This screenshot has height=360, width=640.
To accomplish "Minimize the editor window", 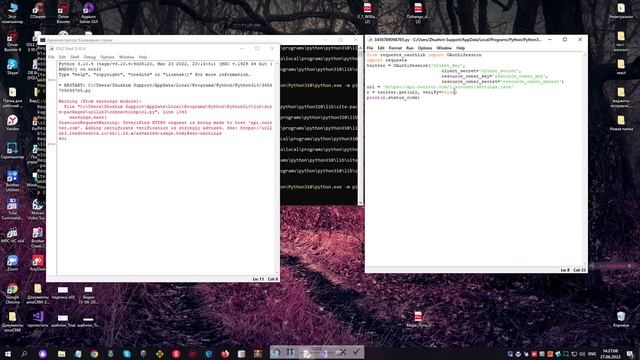I will pos(550,40).
